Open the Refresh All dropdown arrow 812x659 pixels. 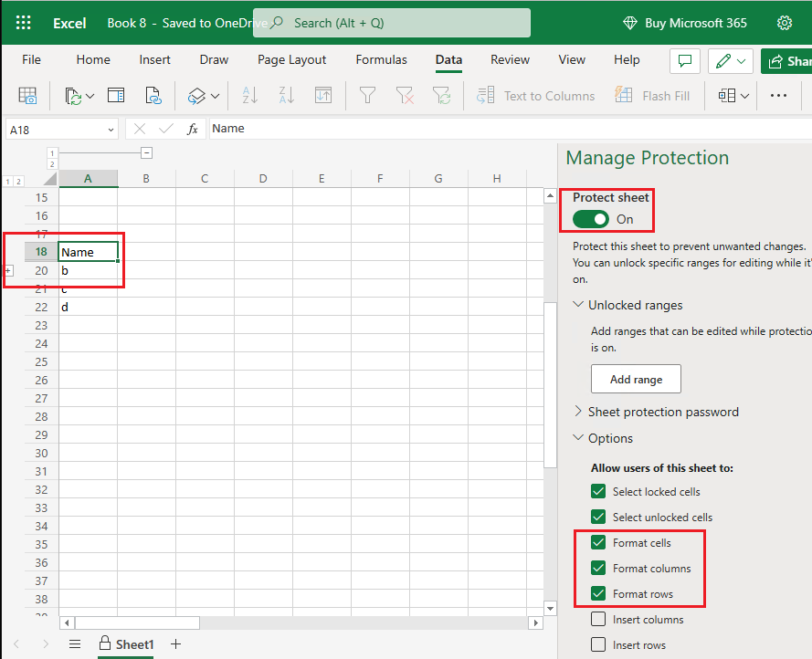(x=90, y=96)
